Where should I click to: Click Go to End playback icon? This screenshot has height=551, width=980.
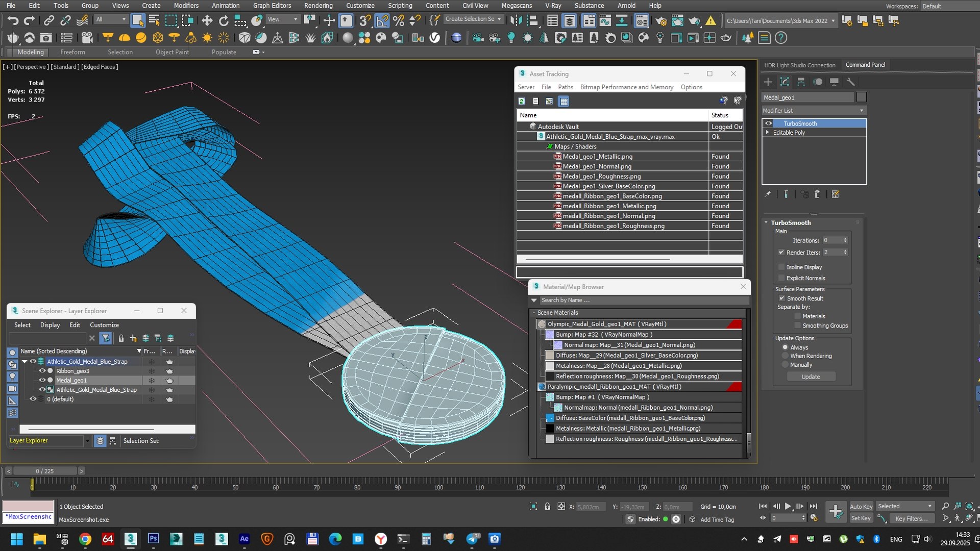[814, 506]
